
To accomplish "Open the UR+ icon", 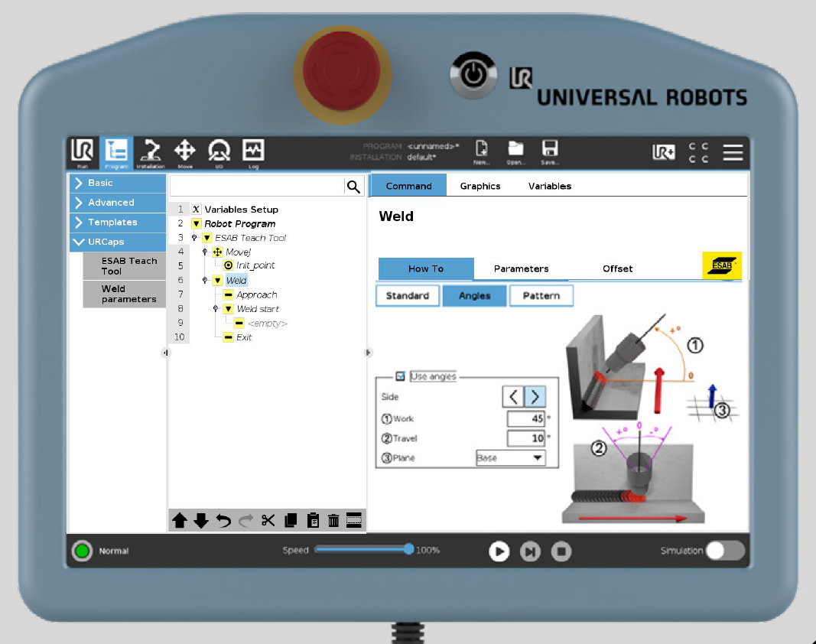I will click(x=664, y=152).
